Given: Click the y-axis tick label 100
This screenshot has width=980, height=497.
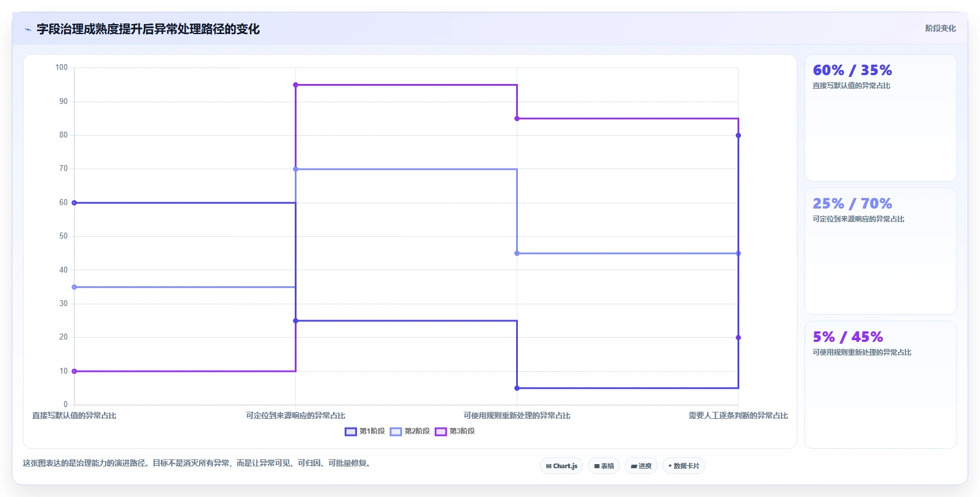Looking at the screenshot, I should coord(62,68).
